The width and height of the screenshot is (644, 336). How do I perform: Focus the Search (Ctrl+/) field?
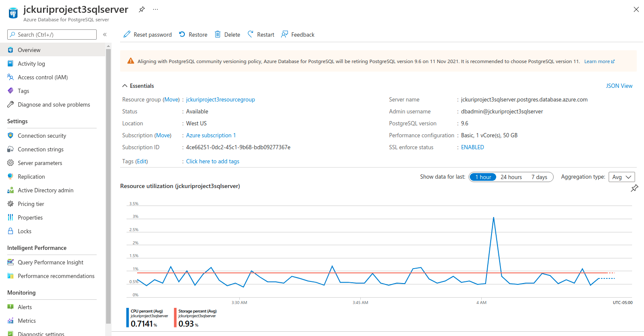(x=52, y=35)
